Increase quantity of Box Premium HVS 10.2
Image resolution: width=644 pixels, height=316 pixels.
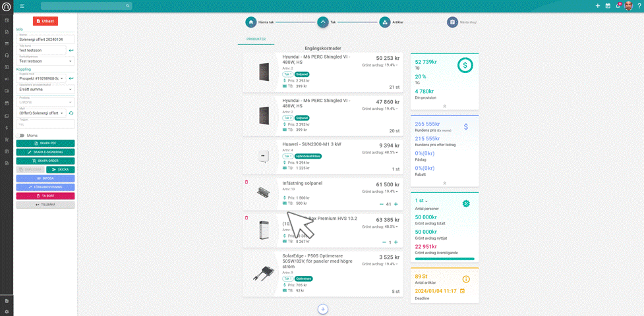(396, 242)
